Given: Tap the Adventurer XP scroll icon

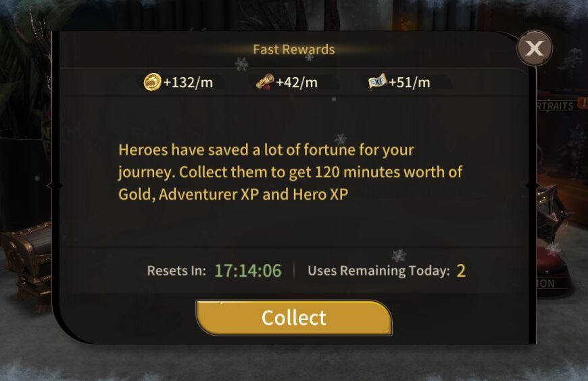Looking at the screenshot, I should (265, 81).
